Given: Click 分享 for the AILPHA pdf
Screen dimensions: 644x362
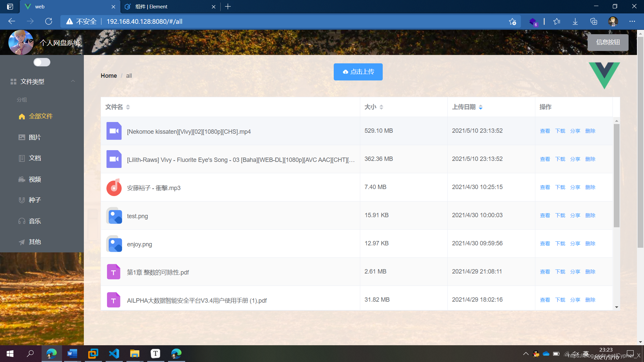Looking at the screenshot, I should [575, 300].
